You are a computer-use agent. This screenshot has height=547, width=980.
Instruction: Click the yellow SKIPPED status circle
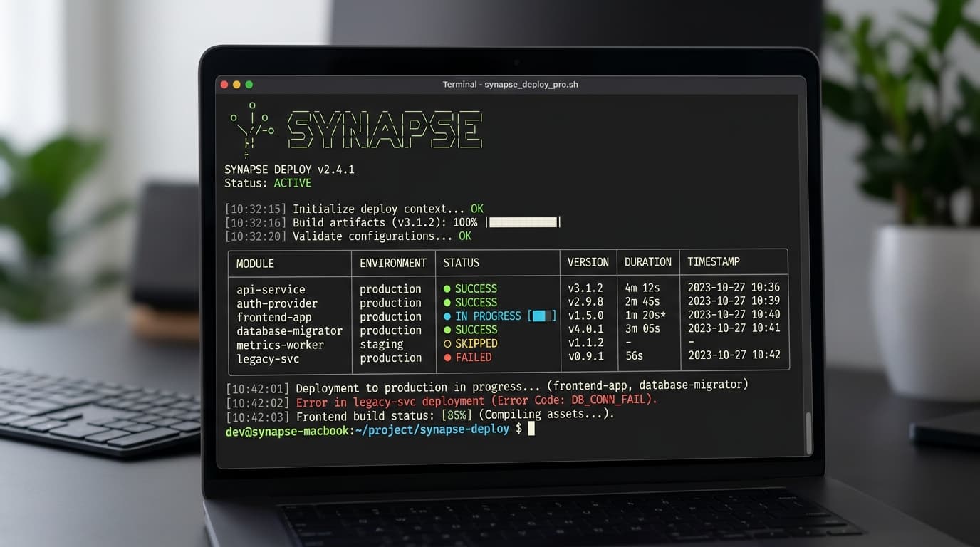click(x=447, y=344)
